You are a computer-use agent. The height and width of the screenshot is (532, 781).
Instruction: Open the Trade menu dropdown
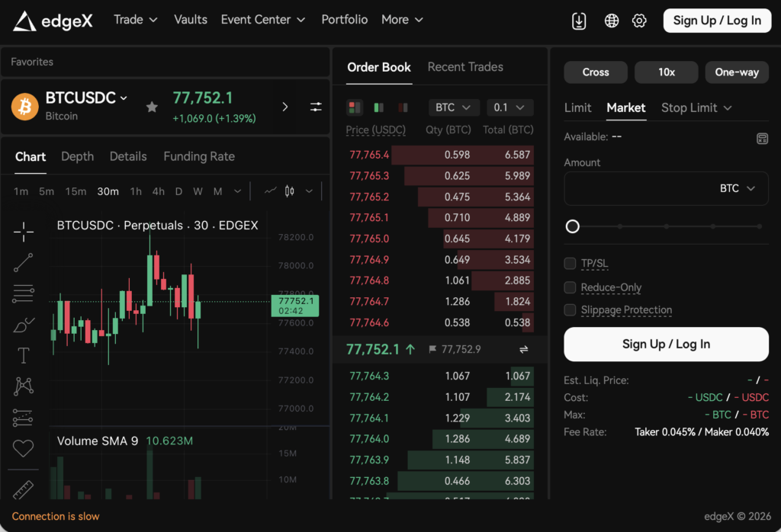(136, 20)
